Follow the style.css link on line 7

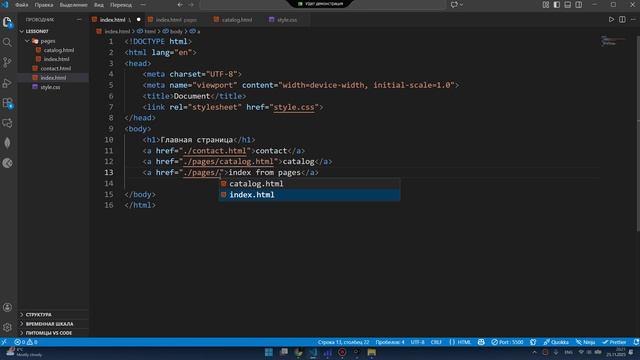pos(294,107)
